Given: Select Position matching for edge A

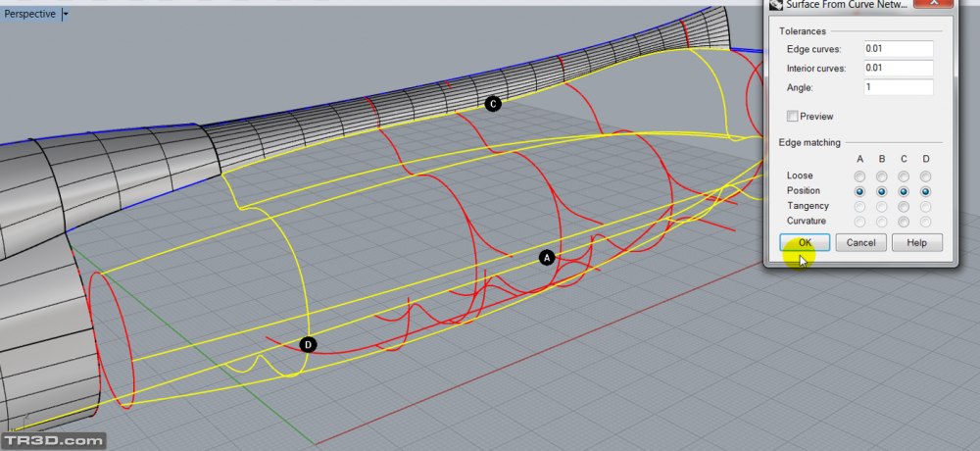Looking at the screenshot, I should coord(859,191).
